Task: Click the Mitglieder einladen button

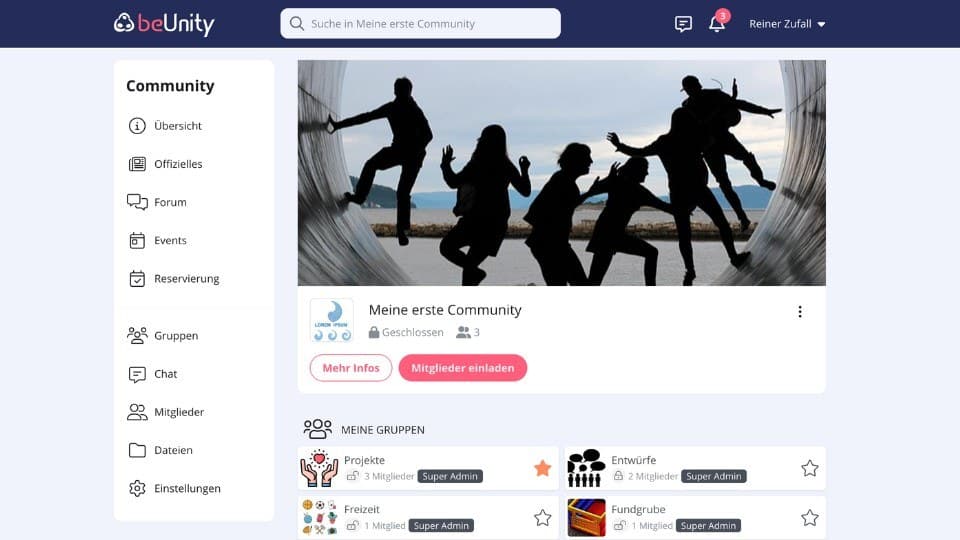Action: (463, 368)
